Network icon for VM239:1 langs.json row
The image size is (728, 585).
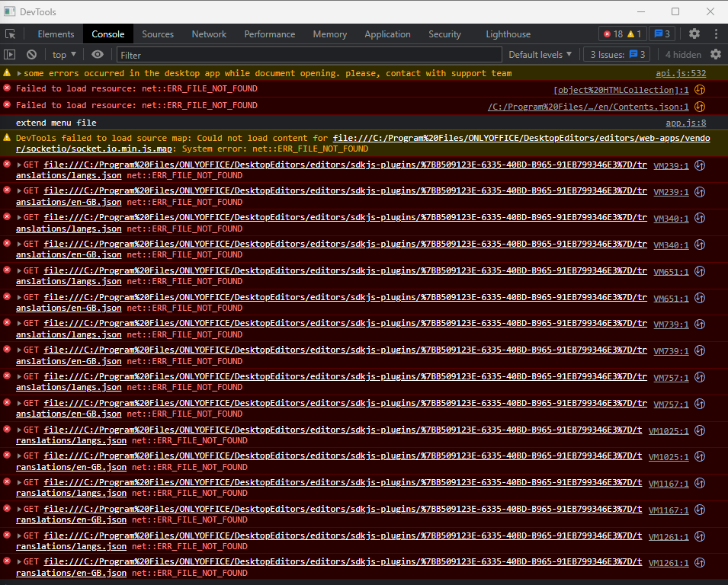pos(700,165)
